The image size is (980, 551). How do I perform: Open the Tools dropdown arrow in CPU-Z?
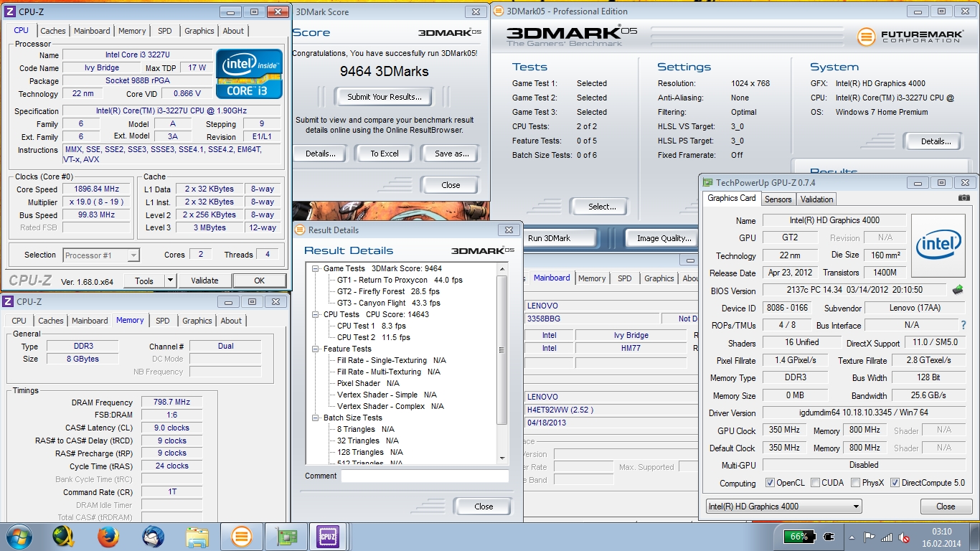point(169,281)
